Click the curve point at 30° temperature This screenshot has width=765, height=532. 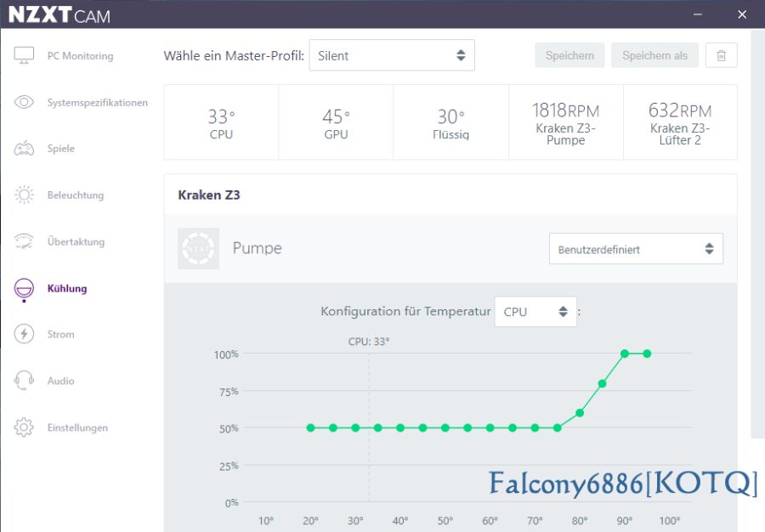click(x=355, y=427)
